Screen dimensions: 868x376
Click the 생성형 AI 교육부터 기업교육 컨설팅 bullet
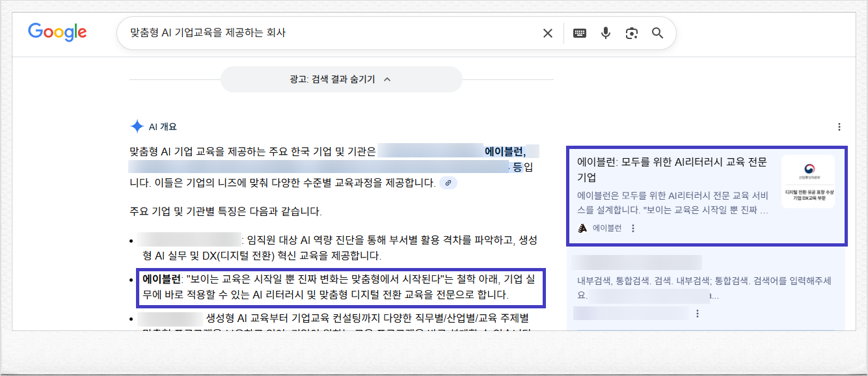click(x=335, y=325)
